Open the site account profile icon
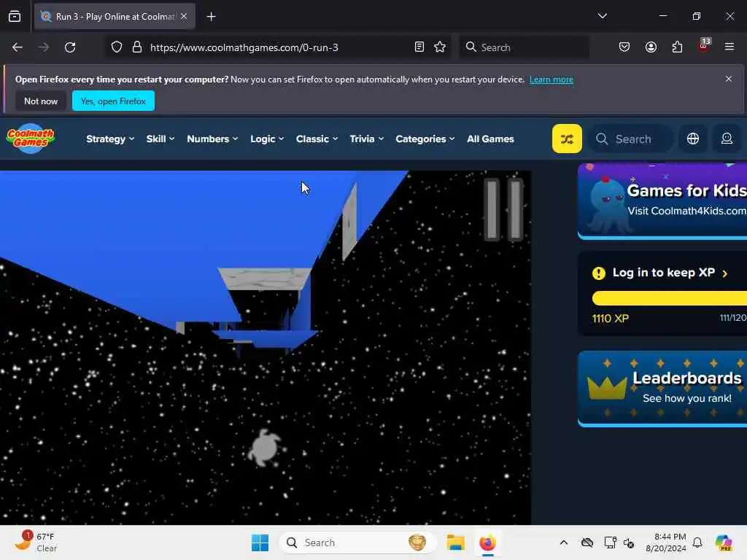Screen dimensions: 747x560 (x=727, y=139)
